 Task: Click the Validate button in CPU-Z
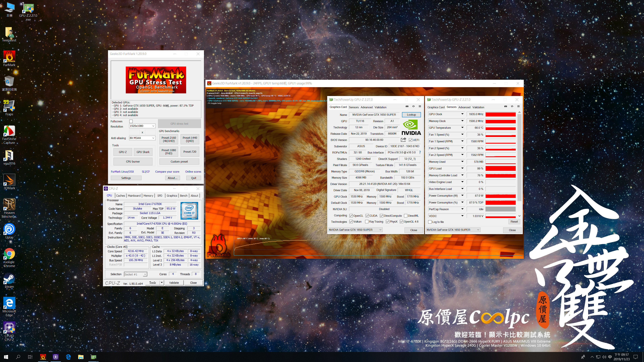[x=174, y=283]
